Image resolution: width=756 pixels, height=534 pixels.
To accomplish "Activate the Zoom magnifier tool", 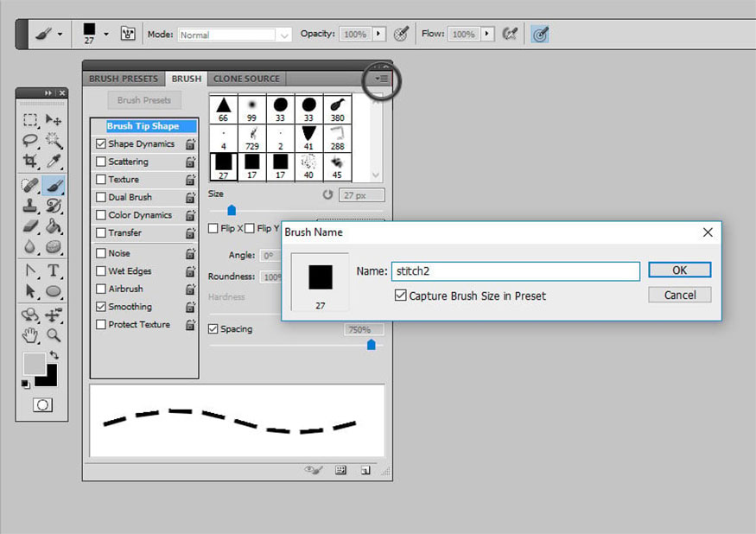I will [x=54, y=334].
